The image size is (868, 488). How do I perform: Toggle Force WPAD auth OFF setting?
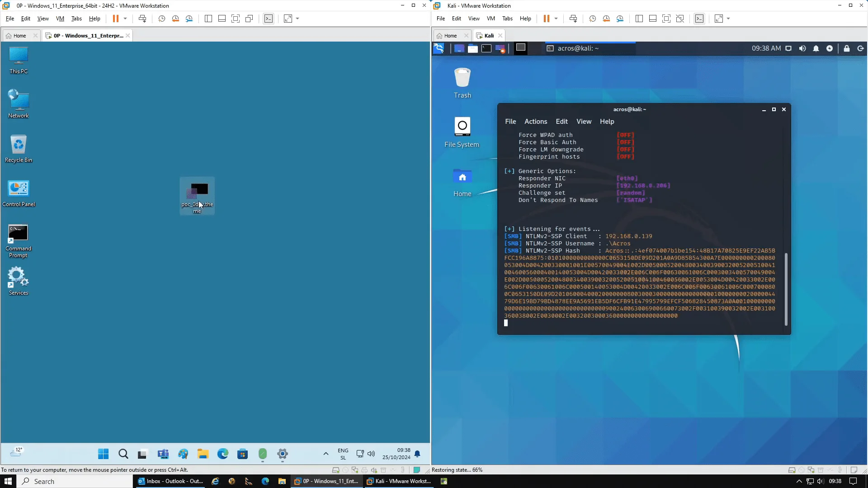click(625, 135)
